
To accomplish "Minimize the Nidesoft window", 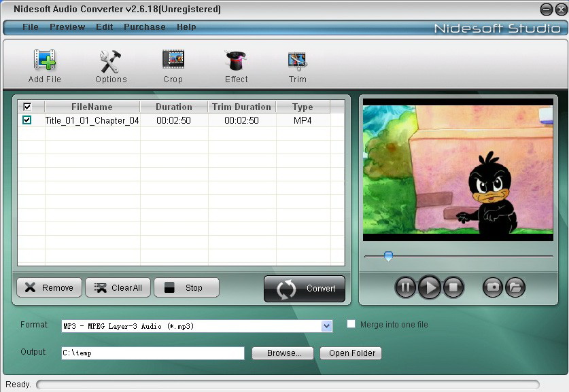I will [547, 10].
